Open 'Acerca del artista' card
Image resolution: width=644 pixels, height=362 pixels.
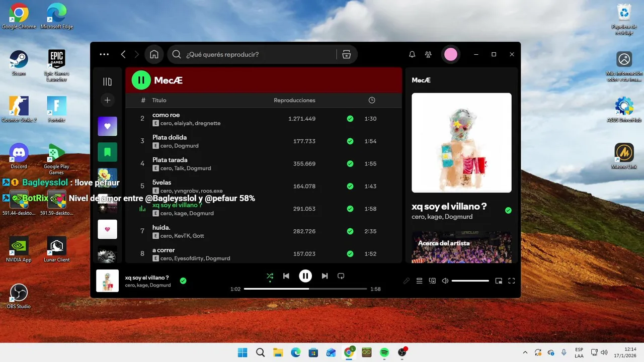pos(461,247)
